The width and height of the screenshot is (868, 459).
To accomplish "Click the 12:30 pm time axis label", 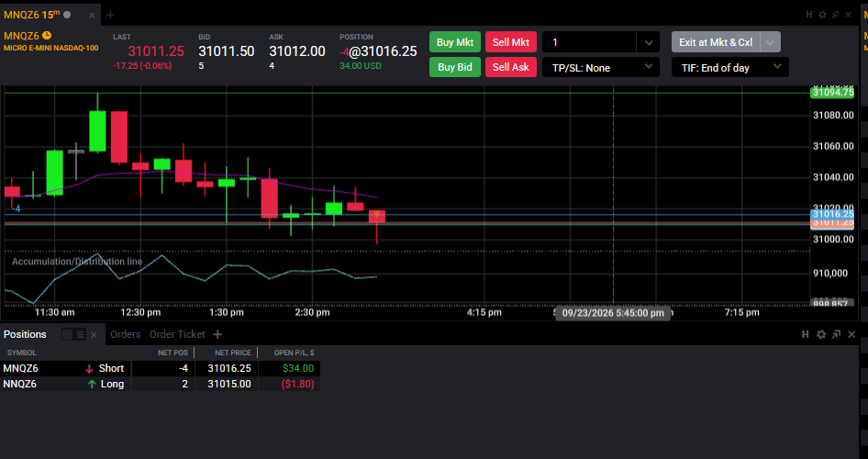I will coord(140,312).
